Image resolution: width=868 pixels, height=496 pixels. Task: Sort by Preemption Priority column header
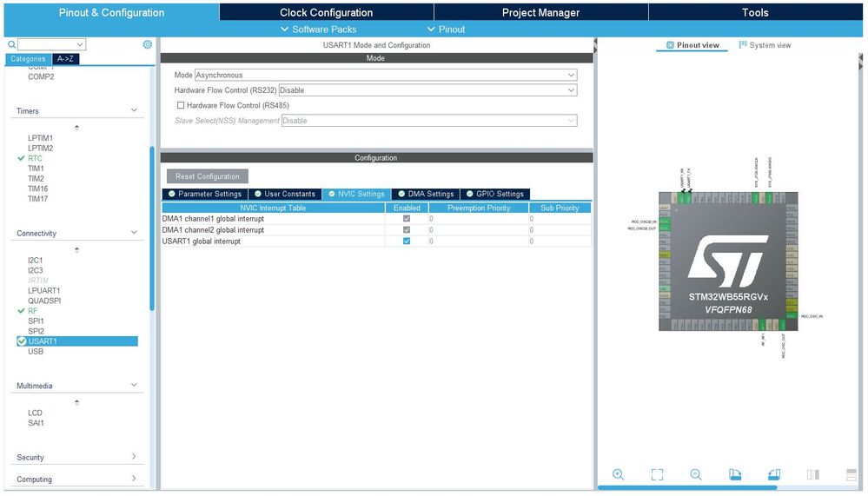478,208
